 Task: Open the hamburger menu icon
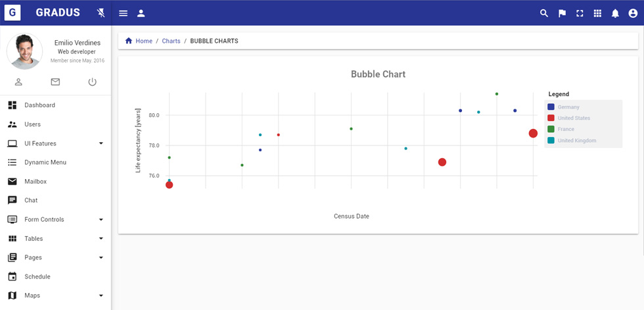124,13
